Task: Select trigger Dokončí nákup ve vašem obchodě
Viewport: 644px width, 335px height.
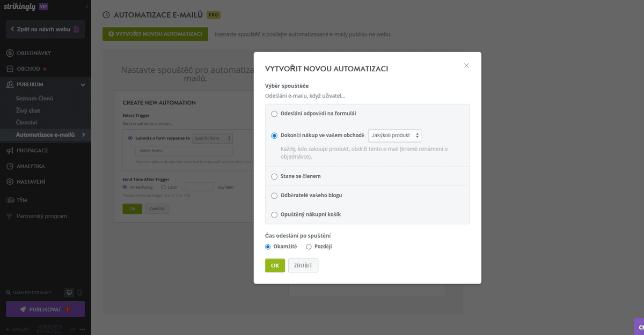Action: coord(274,136)
